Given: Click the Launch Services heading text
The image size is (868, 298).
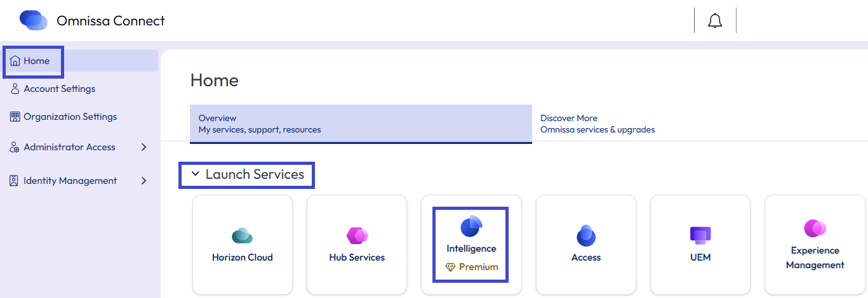Looking at the screenshot, I should click(255, 174).
